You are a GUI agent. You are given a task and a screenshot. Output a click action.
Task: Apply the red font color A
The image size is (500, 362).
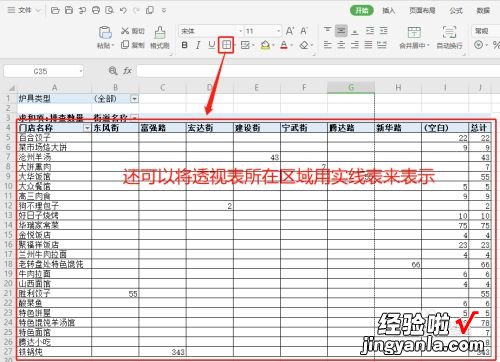[x=284, y=45]
